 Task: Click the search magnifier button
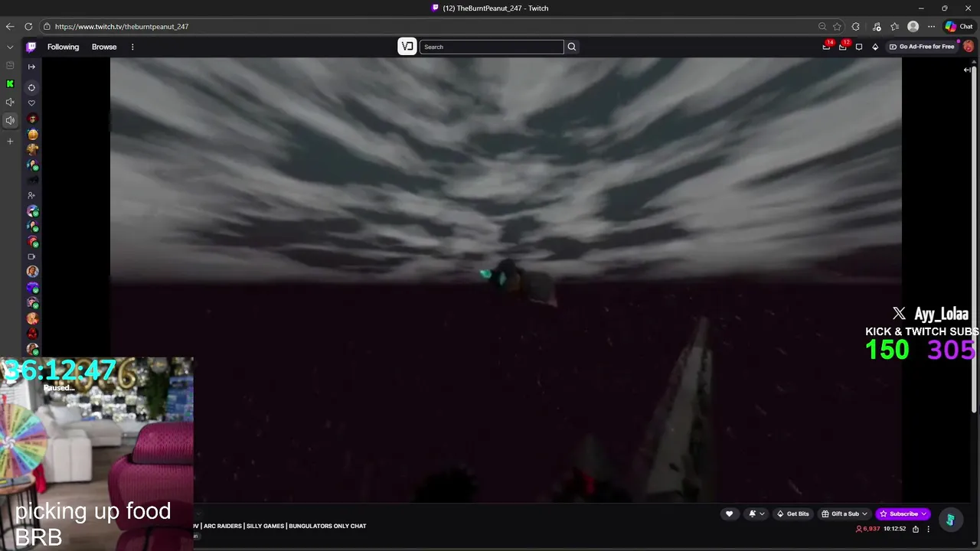[x=571, y=47]
